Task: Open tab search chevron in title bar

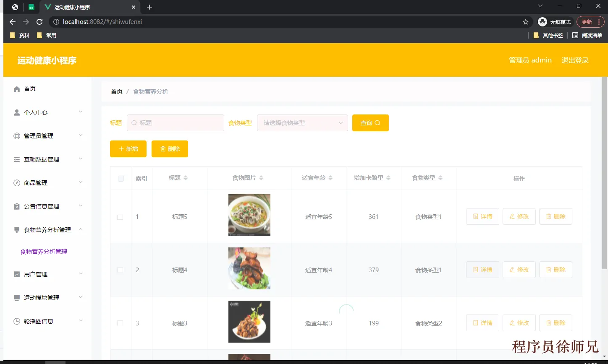Action: [x=540, y=6]
